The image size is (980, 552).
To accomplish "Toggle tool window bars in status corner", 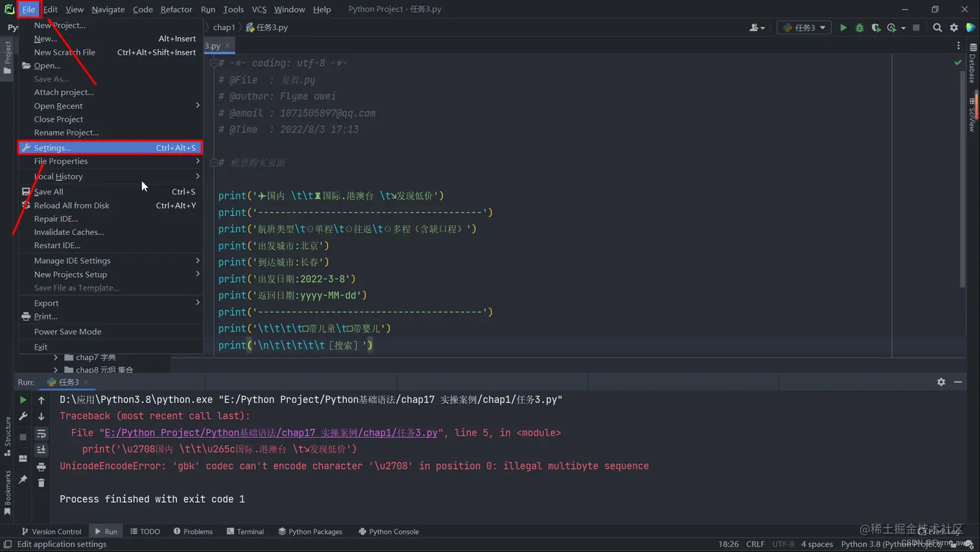I will [7, 545].
